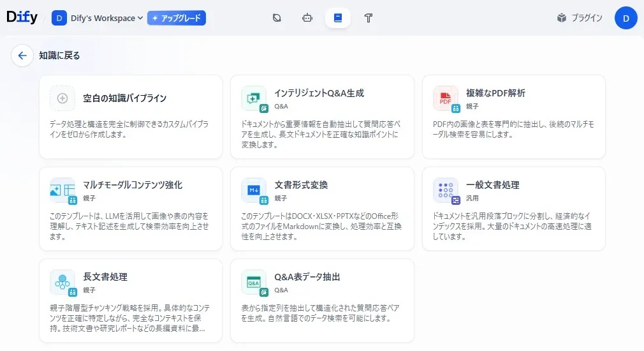Click the PDF icon on 複雑なPDF解析
This screenshot has width=644, height=351.
446,98
